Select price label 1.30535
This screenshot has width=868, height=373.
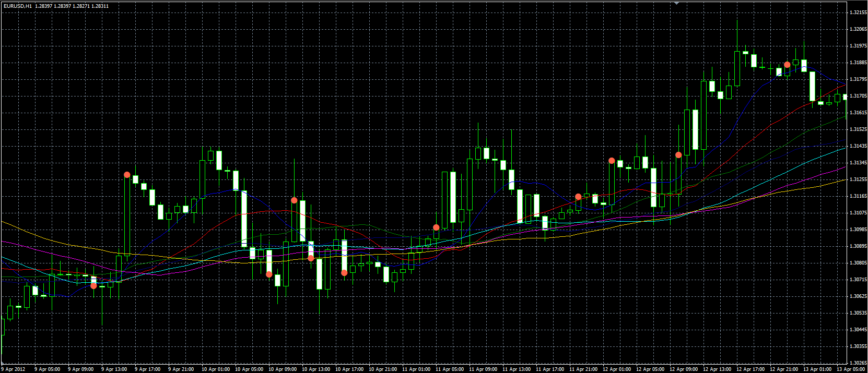pyautogui.click(x=858, y=313)
